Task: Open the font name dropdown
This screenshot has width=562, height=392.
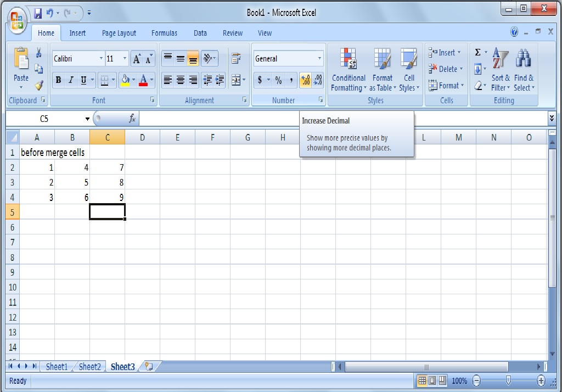Action: tap(103, 58)
